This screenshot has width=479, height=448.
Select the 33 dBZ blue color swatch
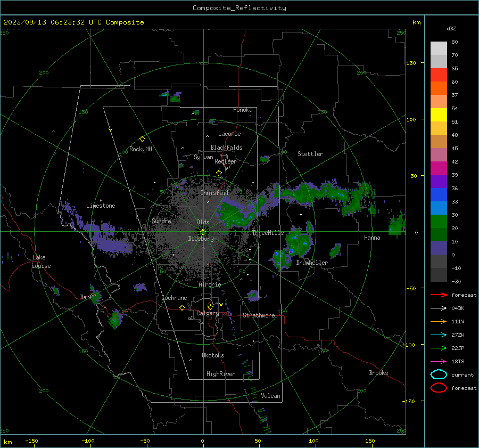point(439,208)
